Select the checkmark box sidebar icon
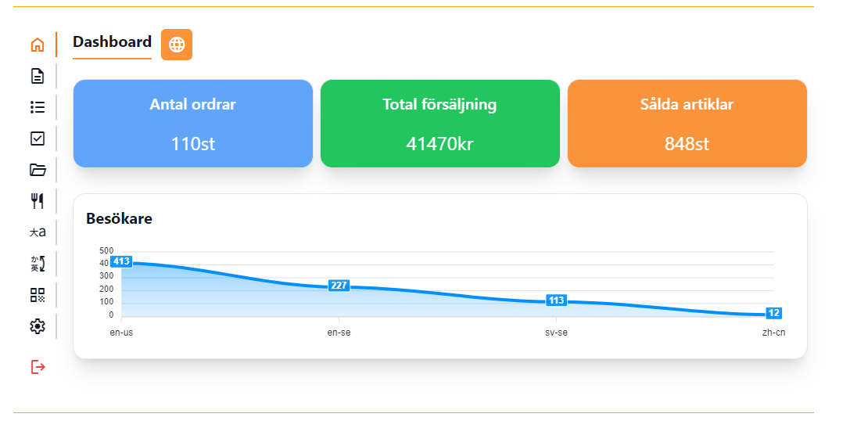Screen dimensions: 868x428 pos(38,138)
